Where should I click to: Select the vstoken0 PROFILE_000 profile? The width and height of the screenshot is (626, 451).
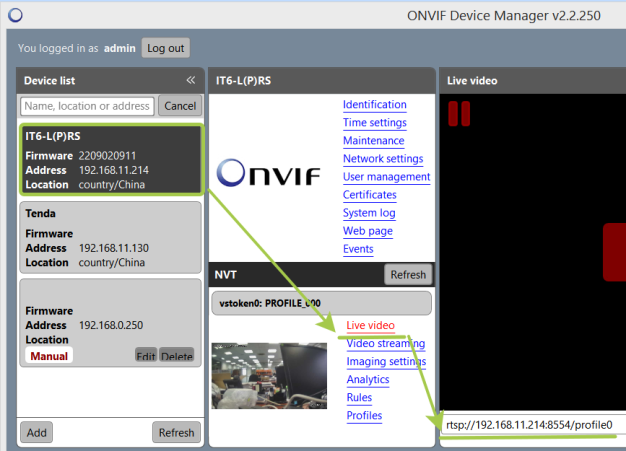[321, 303]
